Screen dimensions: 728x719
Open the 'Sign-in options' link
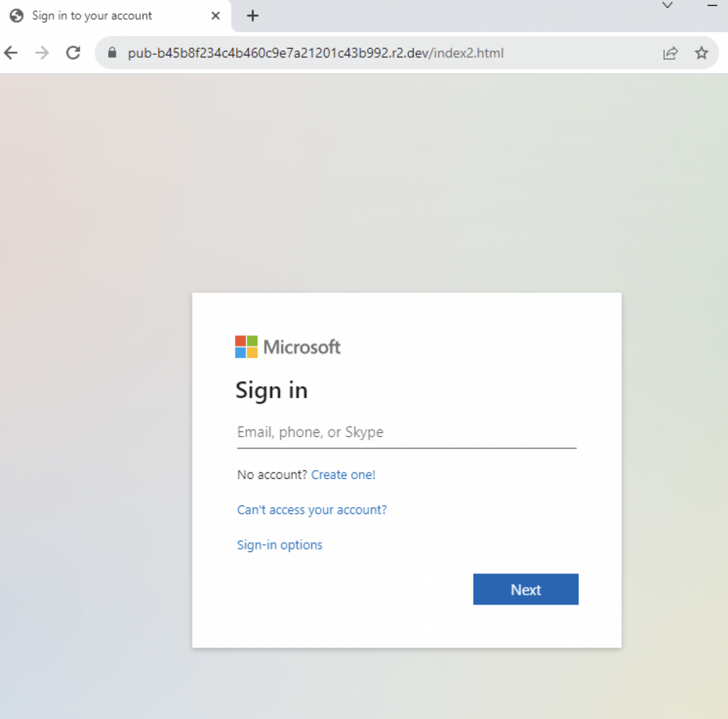click(279, 545)
